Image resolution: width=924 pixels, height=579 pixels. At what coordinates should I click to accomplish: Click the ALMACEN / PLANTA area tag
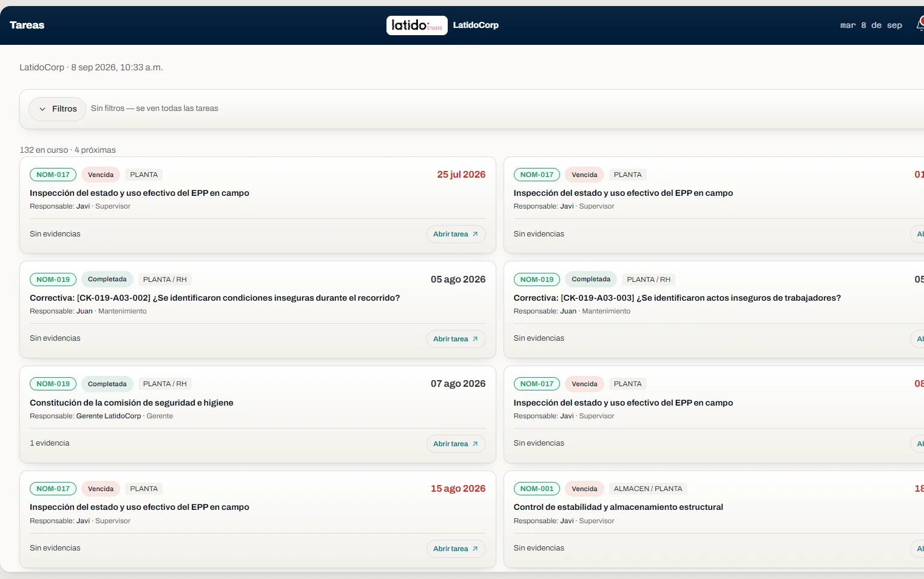tap(648, 489)
